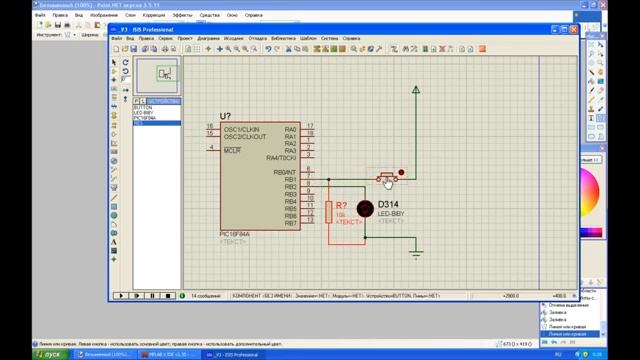Click the Redo arrow in ISIS toolbar

point(277,49)
